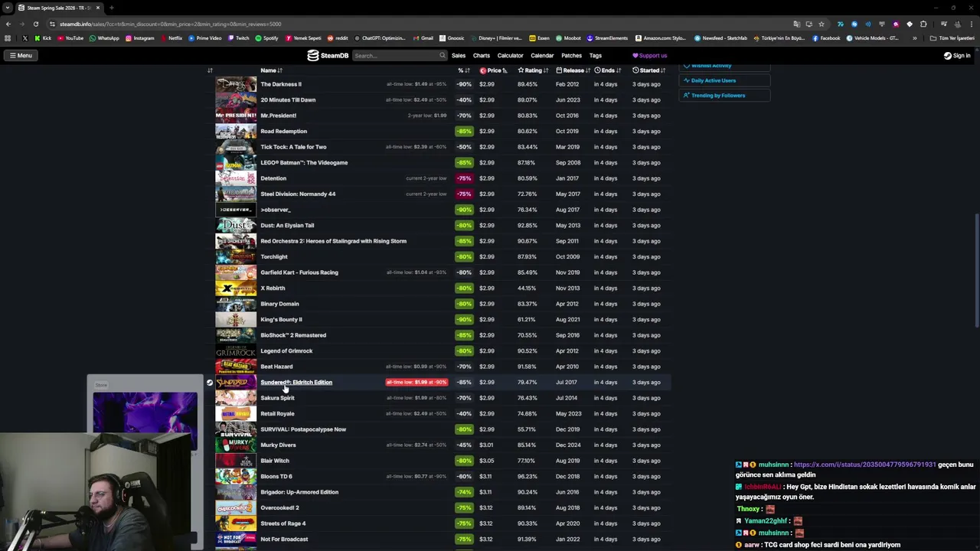Viewport: 980px width, 551px height.
Task: Open the Netflix bookmark
Action: [x=171, y=38]
